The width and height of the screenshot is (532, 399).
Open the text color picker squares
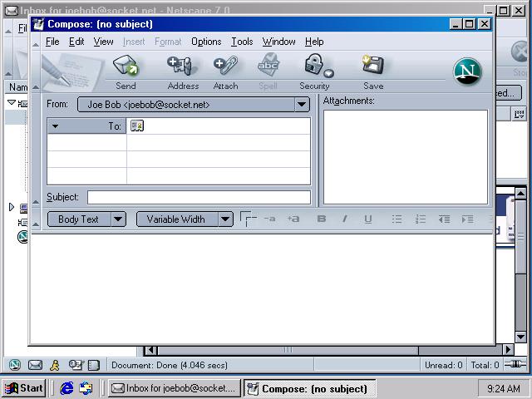pyautogui.click(x=248, y=219)
